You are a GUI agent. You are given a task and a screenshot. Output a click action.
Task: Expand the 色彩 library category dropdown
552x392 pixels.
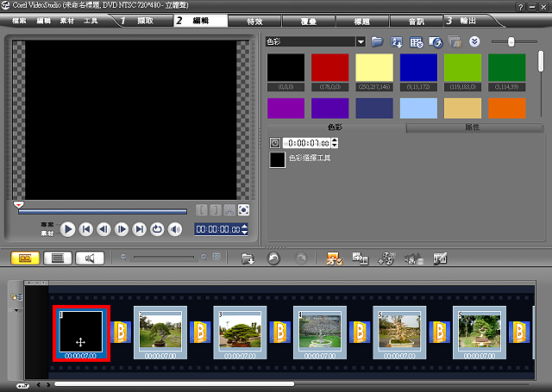click(361, 42)
